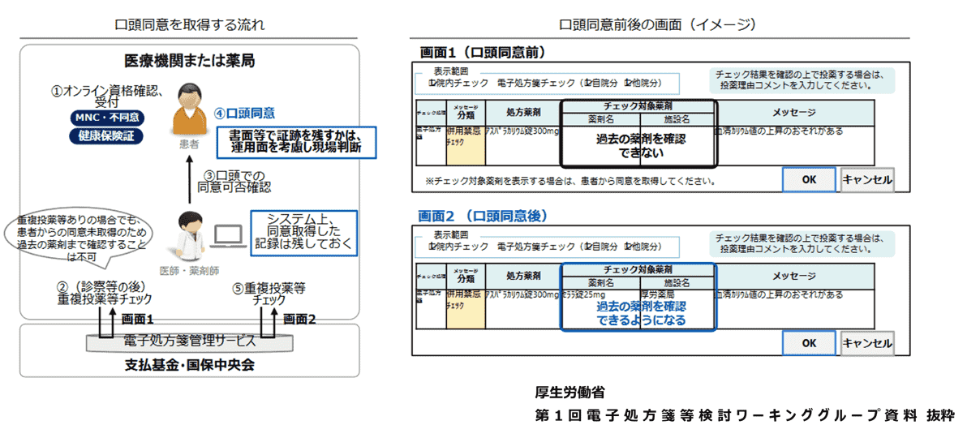Image resolution: width=980 pixels, height=438 pixels.
Task: Click キャンセル button in 画面2
Action: tap(866, 343)
